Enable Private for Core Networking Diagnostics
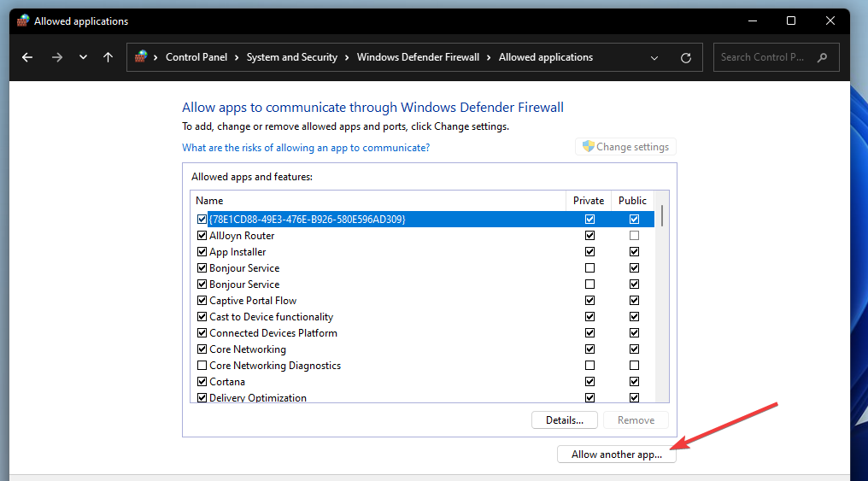The width and height of the screenshot is (868, 481). (x=590, y=366)
